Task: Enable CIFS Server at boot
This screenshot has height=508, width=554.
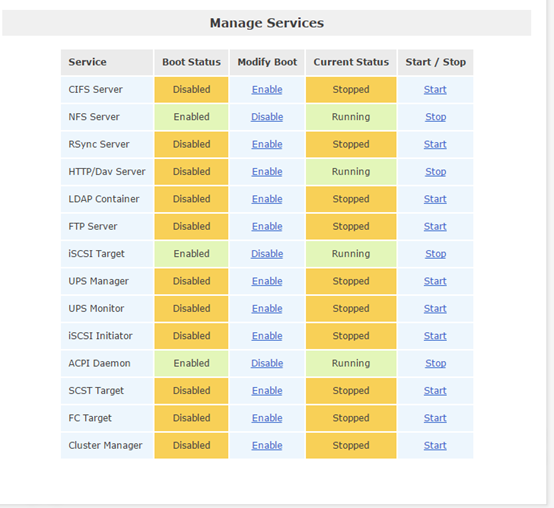Action: 267,90
